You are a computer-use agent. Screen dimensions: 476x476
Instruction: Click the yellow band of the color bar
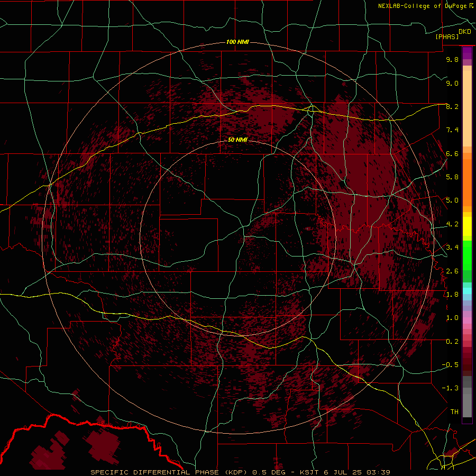(x=467, y=226)
